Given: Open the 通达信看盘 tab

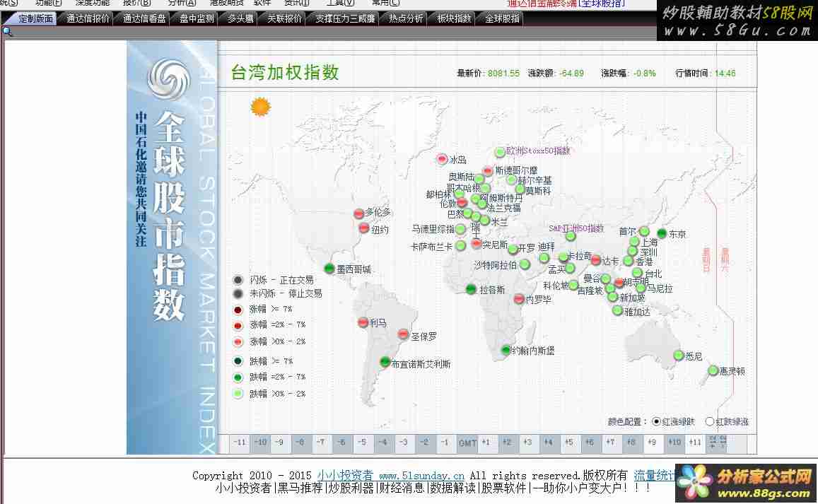Looking at the screenshot, I should [144, 19].
